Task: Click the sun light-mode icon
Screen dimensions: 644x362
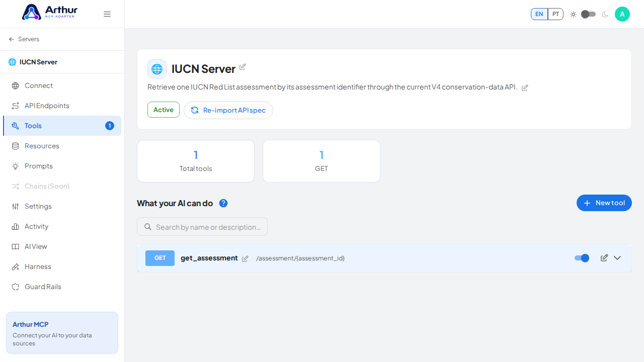Action: point(573,14)
